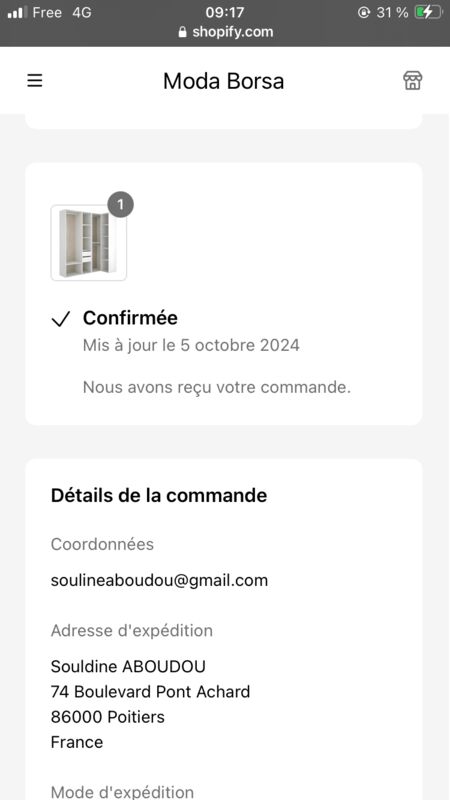
Task: Select the 74 Boulevard Pont Achard address line
Action: tap(151, 692)
